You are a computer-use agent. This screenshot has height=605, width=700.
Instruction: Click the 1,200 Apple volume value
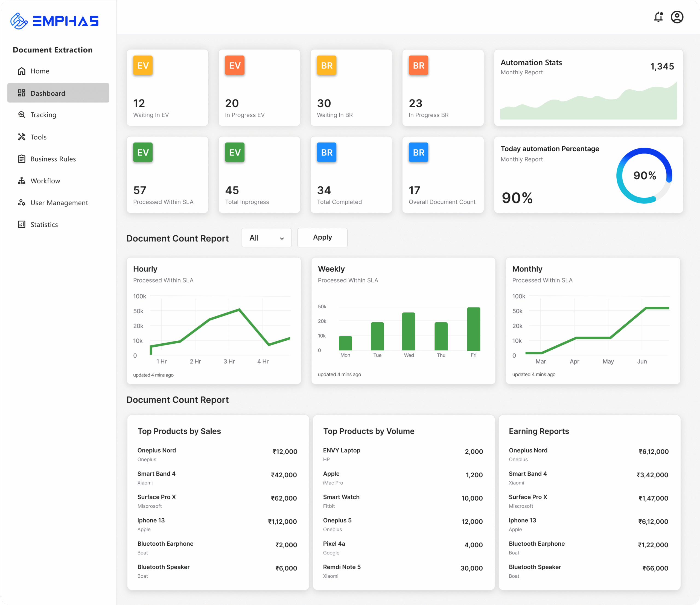pyautogui.click(x=474, y=475)
